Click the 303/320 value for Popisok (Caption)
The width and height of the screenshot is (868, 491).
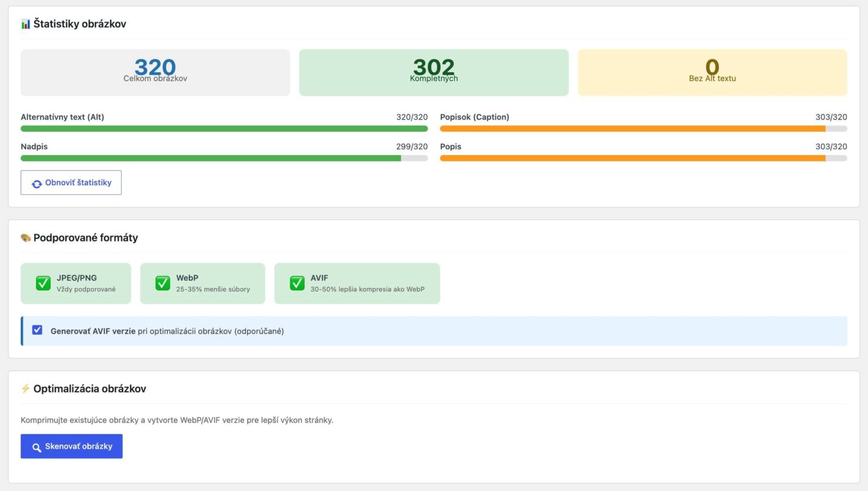831,117
